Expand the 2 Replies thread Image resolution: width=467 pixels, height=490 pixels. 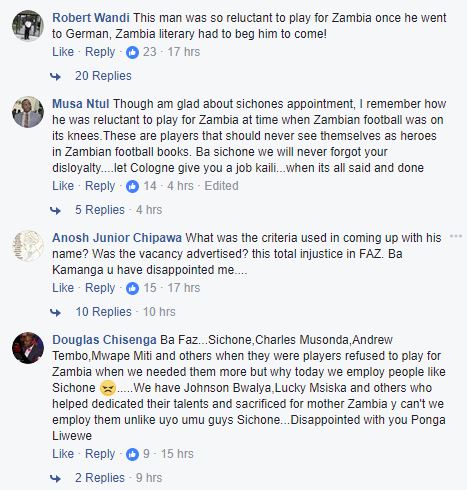(100, 478)
